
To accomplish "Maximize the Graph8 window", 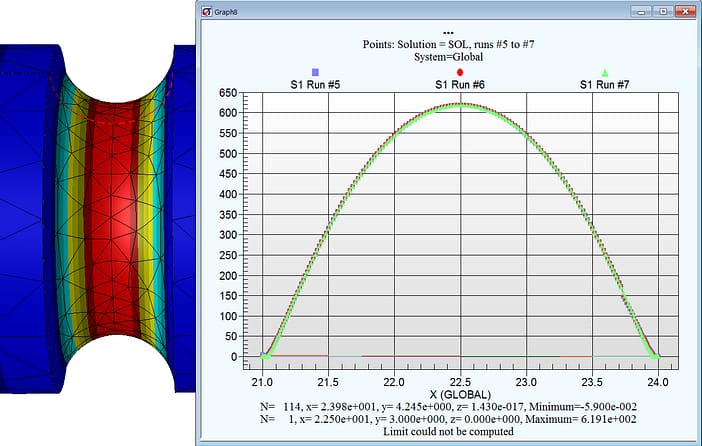I will tap(660, 12).
